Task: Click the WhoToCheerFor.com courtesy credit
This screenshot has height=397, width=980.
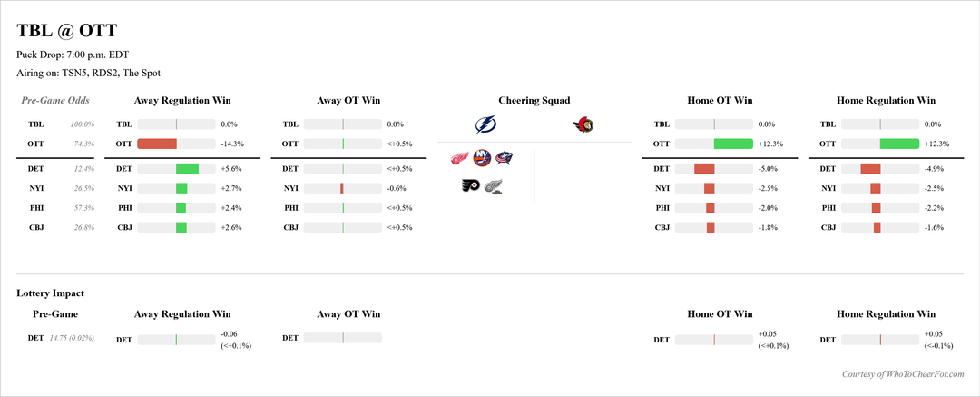Action: (x=908, y=373)
